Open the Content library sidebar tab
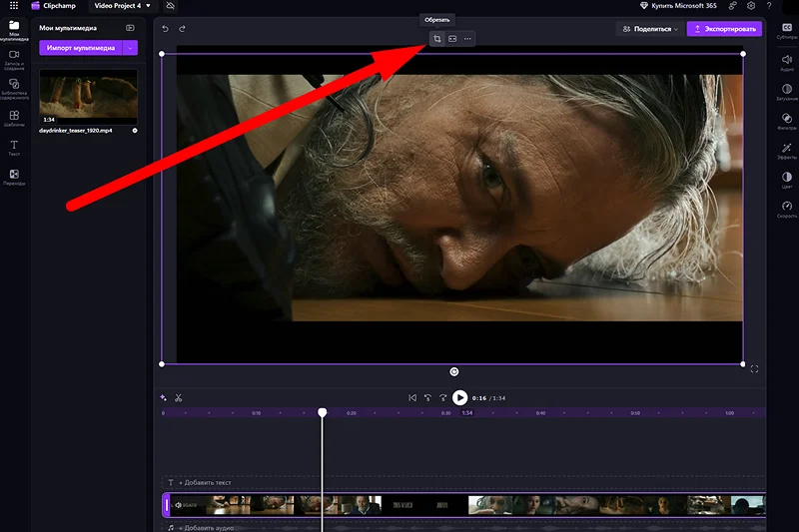 [x=14, y=89]
